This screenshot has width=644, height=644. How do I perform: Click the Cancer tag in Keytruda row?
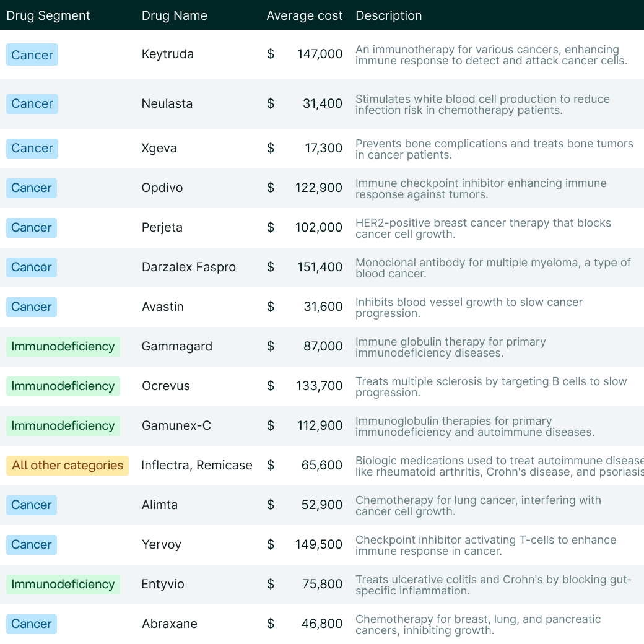tap(32, 54)
